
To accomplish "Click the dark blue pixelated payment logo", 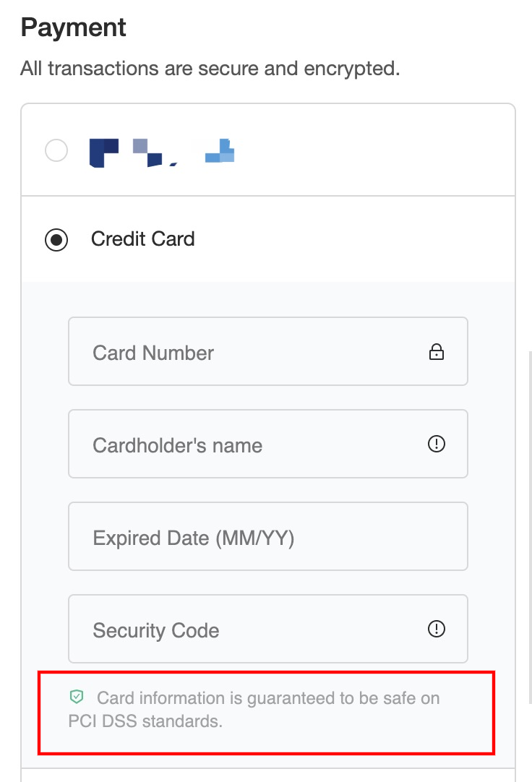I will click(103, 152).
